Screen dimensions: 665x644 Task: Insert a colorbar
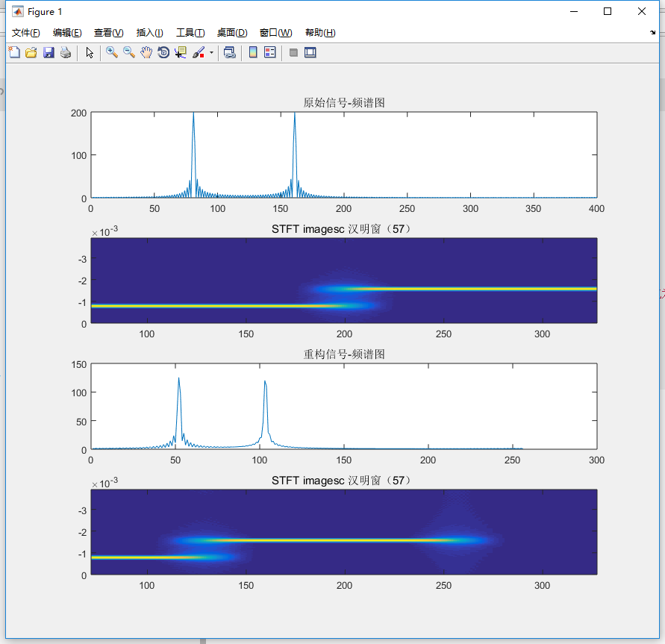tap(252, 52)
